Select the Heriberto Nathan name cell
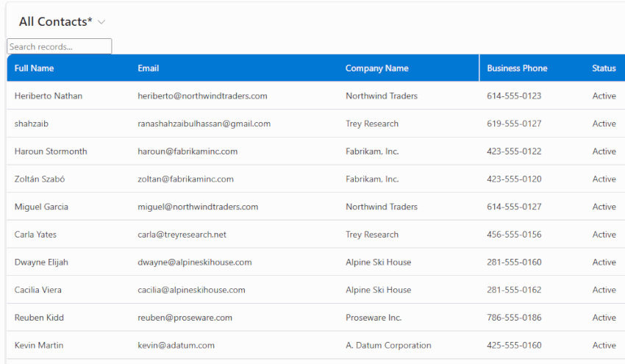 (x=49, y=96)
